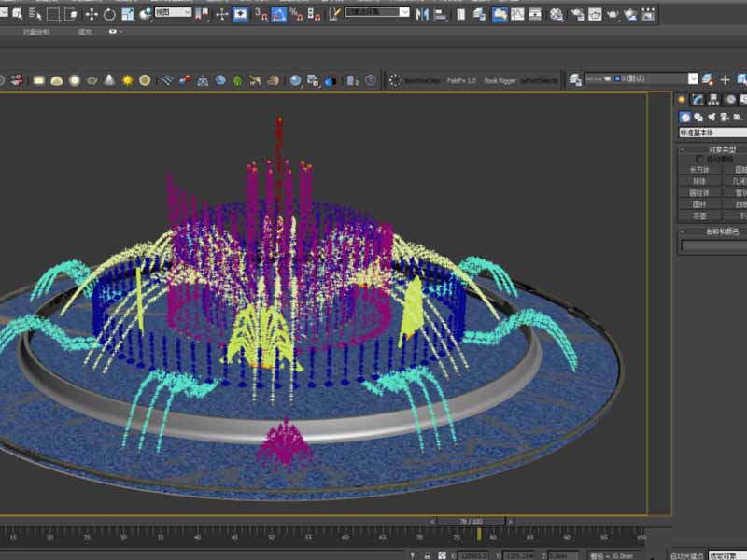Select the Move tool

coord(92,11)
